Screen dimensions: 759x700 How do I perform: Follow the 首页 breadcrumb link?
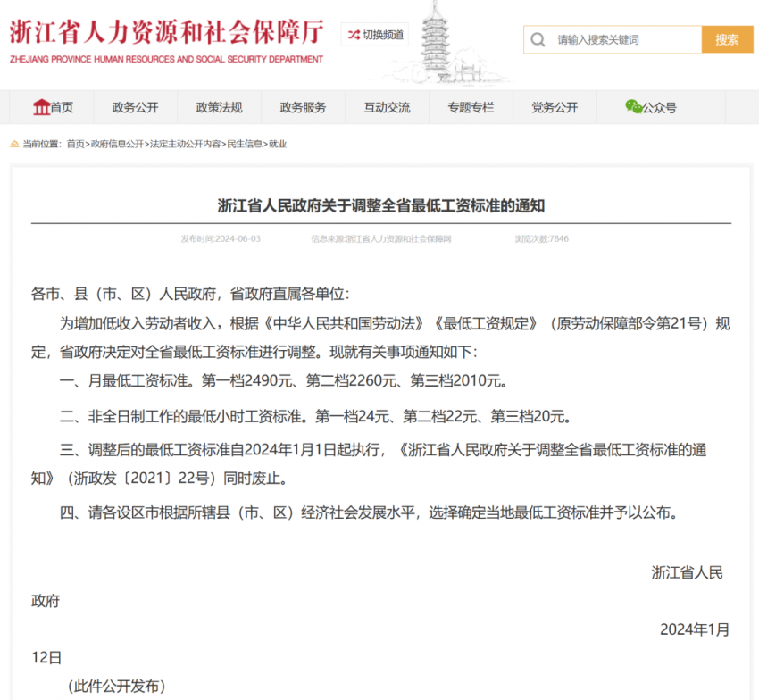point(76,144)
